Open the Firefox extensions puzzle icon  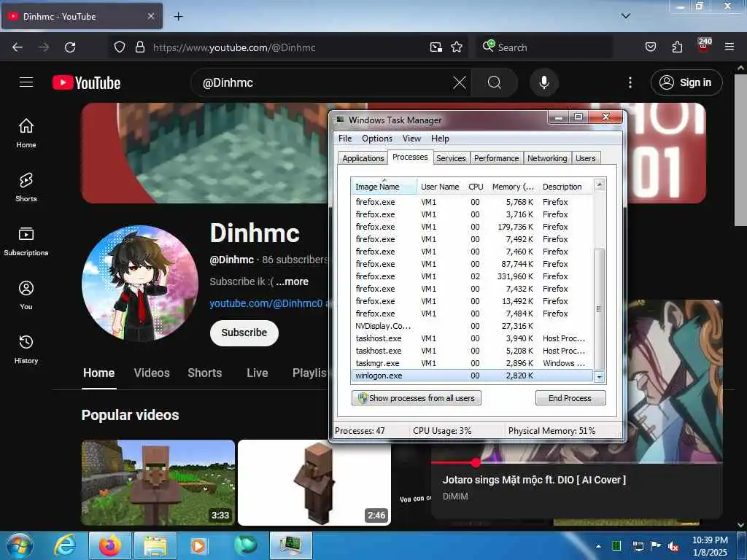(677, 47)
